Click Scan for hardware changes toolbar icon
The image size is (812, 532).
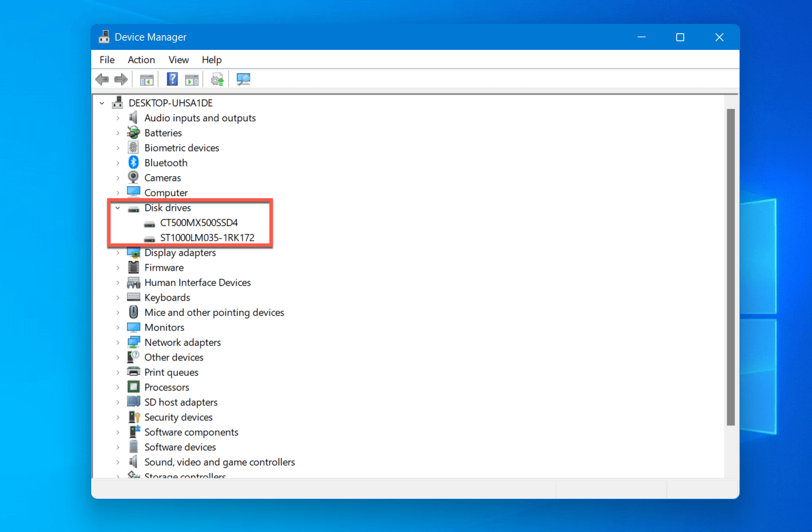click(244, 80)
